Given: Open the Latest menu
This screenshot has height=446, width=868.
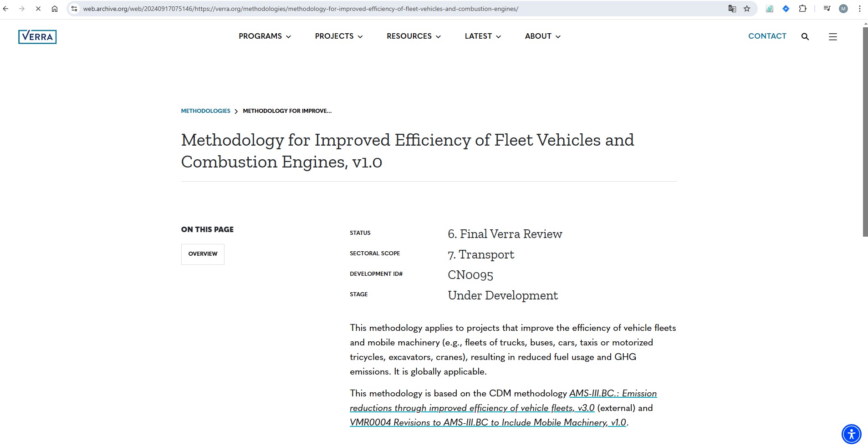Looking at the screenshot, I should coord(482,36).
